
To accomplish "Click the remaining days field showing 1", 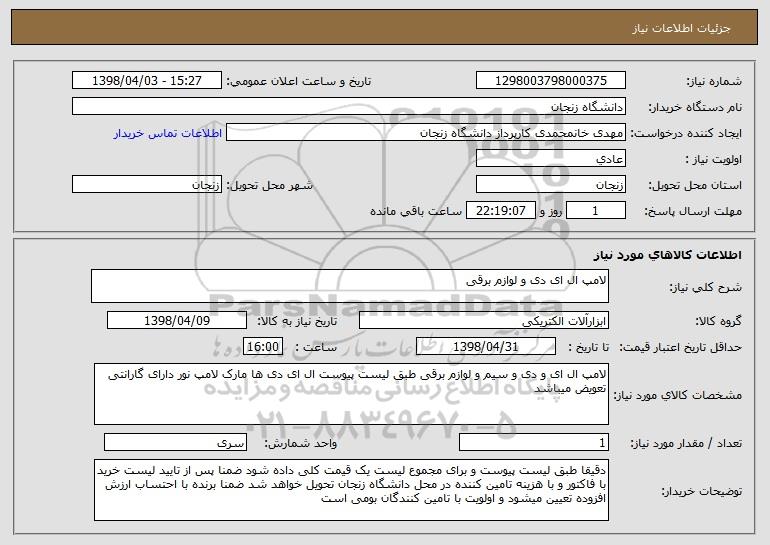I will point(596,211).
